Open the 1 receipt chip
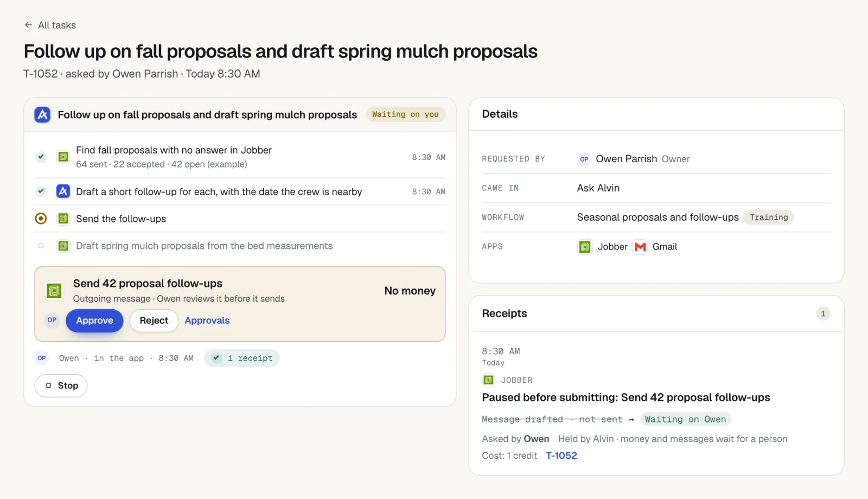868x499 pixels. click(242, 358)
